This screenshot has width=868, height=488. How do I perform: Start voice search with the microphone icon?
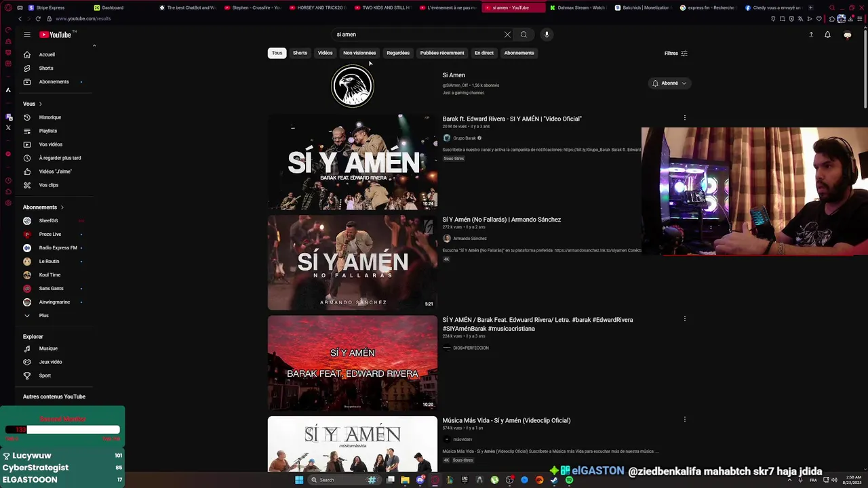[x=547, y=35]
